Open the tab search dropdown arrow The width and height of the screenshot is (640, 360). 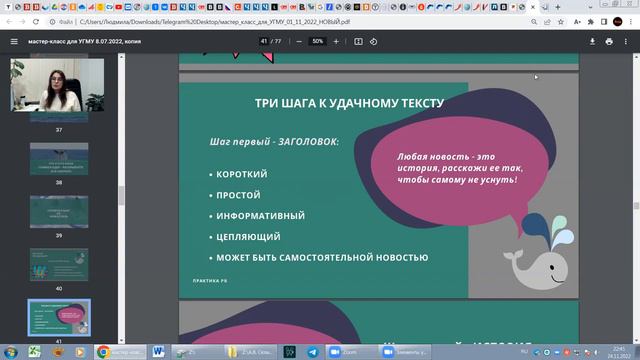(x=590, y=7)
